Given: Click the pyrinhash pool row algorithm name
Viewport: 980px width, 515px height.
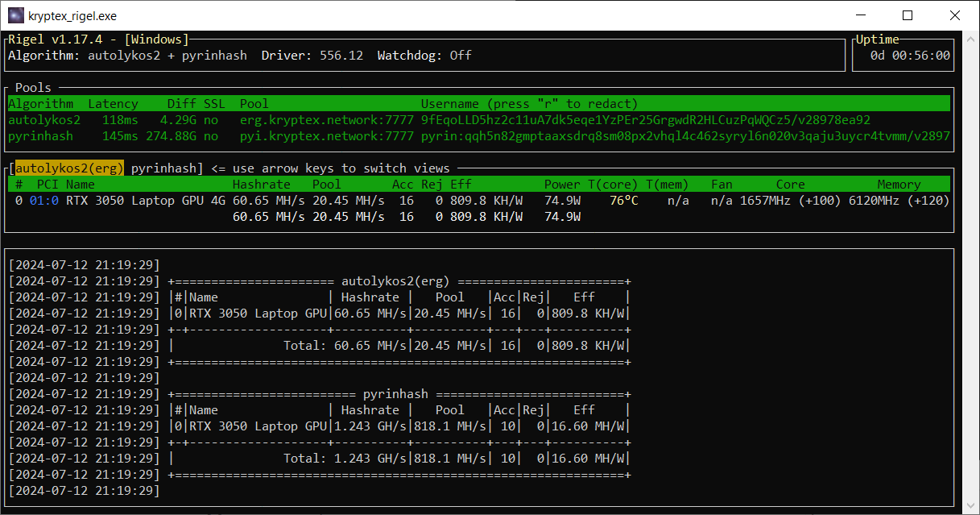Looking at the screenshot, I should tap(40, 136).
